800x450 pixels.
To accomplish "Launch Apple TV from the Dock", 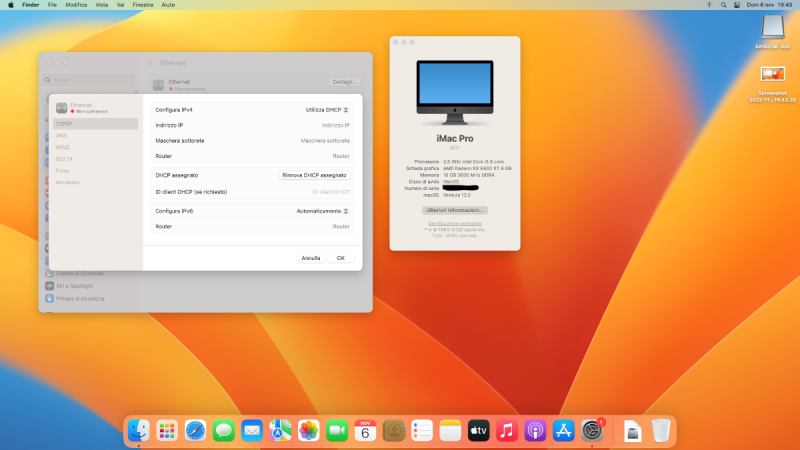I will click(479, 431).
